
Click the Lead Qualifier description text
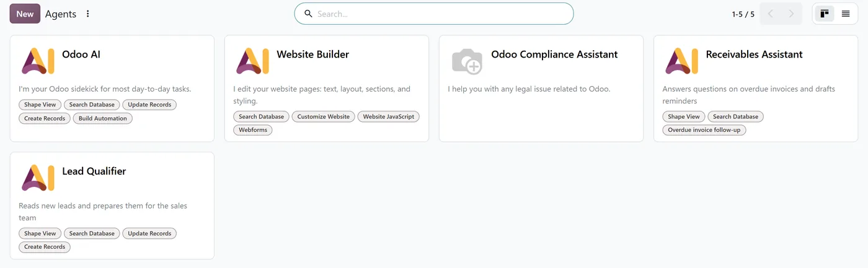103,212
